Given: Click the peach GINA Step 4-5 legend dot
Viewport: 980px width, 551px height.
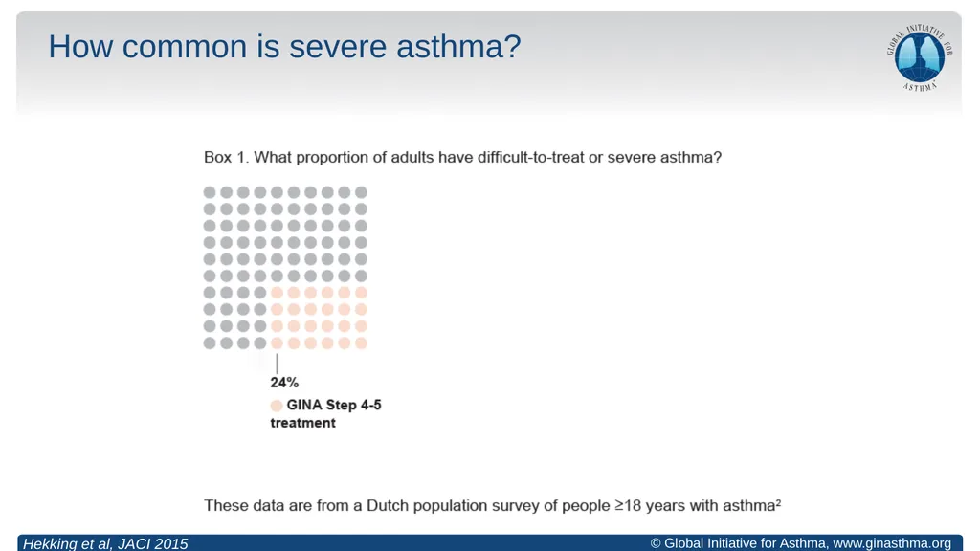Looking at the screenshot, I should (277, 406).
